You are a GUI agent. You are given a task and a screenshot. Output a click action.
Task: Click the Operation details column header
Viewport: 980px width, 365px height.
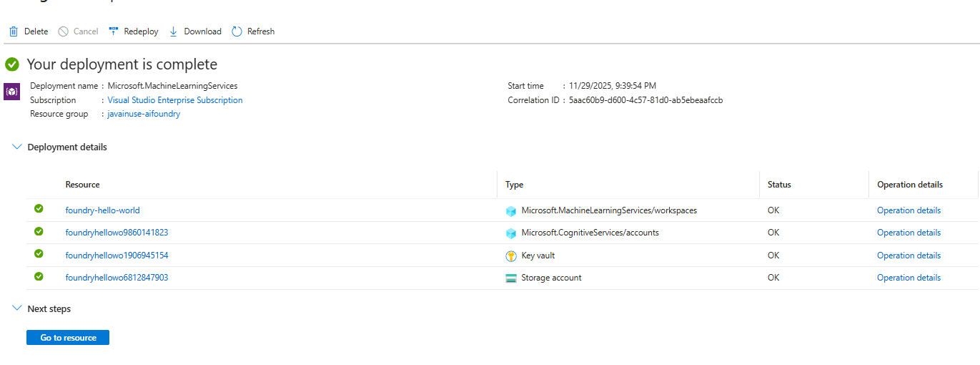pos(910,185)
